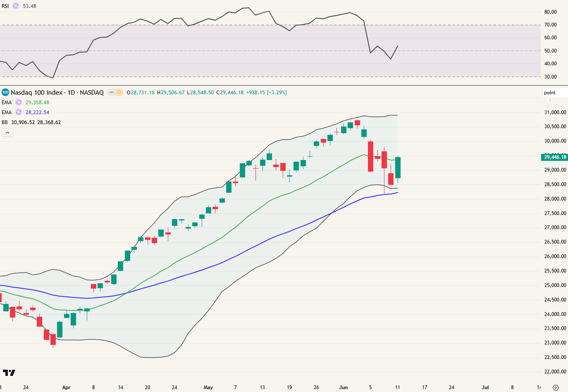Screen dimensions: 568x392
Task: Click the point unit box on the price axis
Action: point(555,93)
